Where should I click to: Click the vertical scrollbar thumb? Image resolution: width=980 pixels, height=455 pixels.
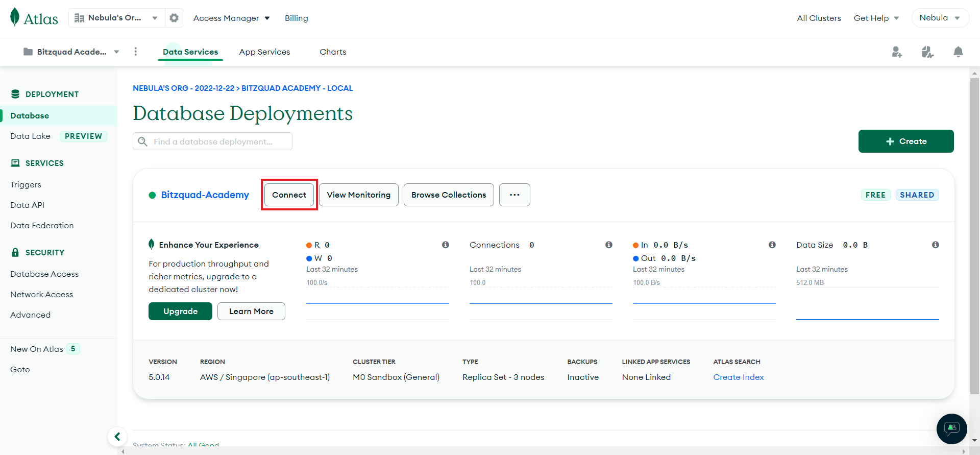(x=974, y=236)
